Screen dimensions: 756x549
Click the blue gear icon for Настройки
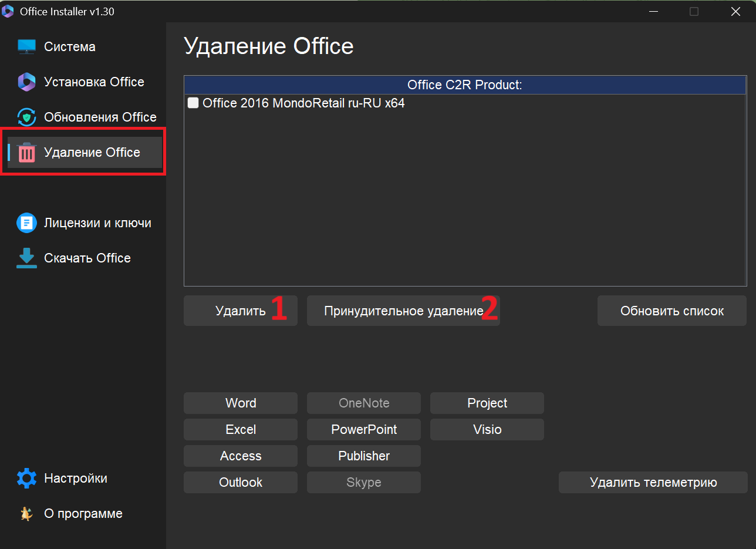(x=26, y=479)
